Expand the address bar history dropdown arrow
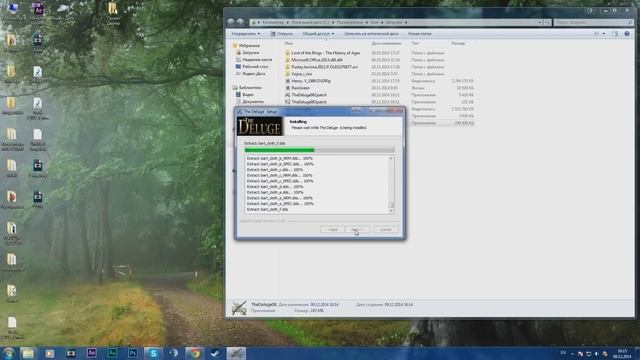This screenshot has width=640, height=360. point(540,22)
